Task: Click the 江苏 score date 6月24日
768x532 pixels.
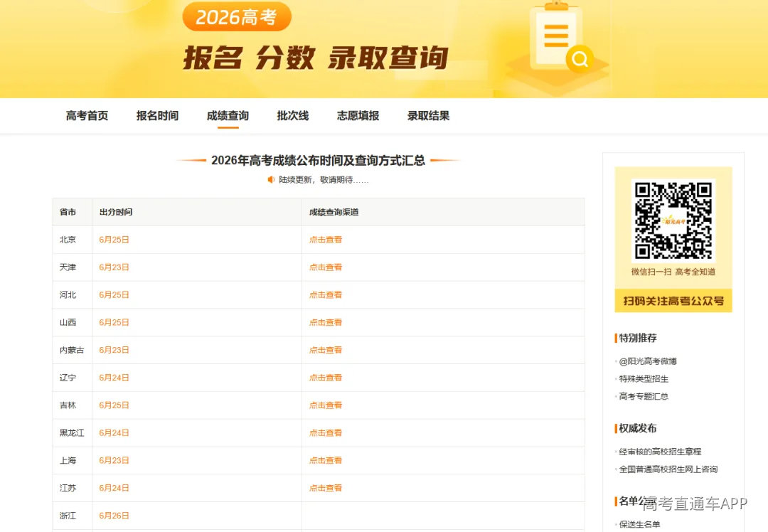Action: [114, 488]
